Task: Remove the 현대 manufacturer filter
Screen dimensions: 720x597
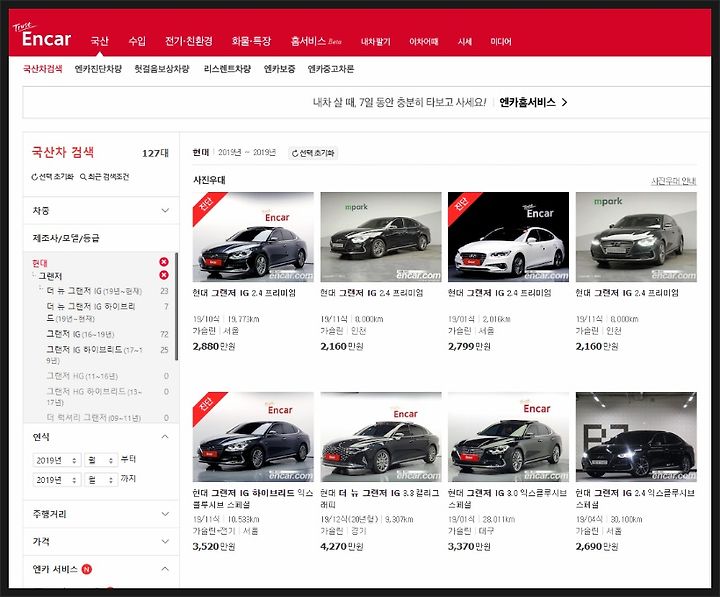Action: coord(163,262)
